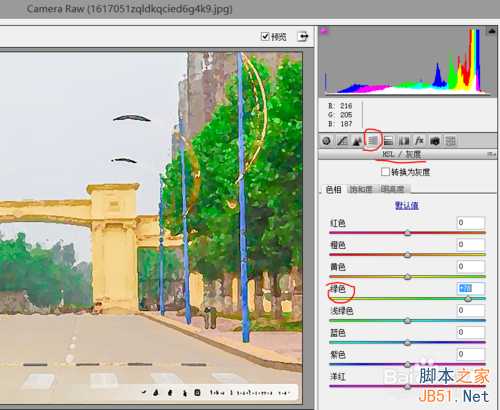This screenshot has height=410, width=500.
Task: Click the 洋红 slider label
Action: tap(338, 377)
